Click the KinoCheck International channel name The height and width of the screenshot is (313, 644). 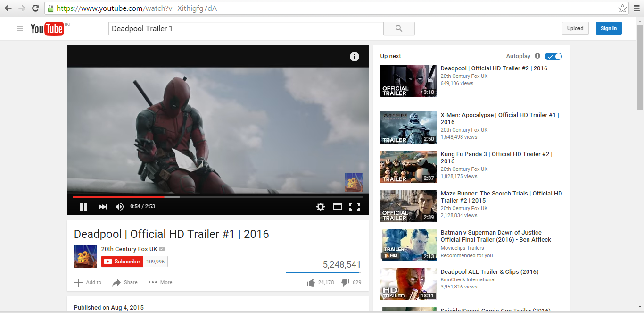click(x=468, y=279)
